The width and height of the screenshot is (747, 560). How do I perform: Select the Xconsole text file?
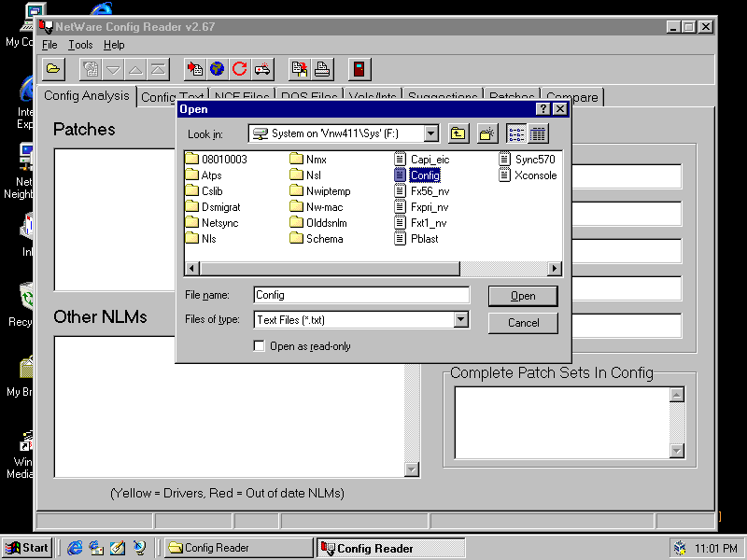[528, 175]
